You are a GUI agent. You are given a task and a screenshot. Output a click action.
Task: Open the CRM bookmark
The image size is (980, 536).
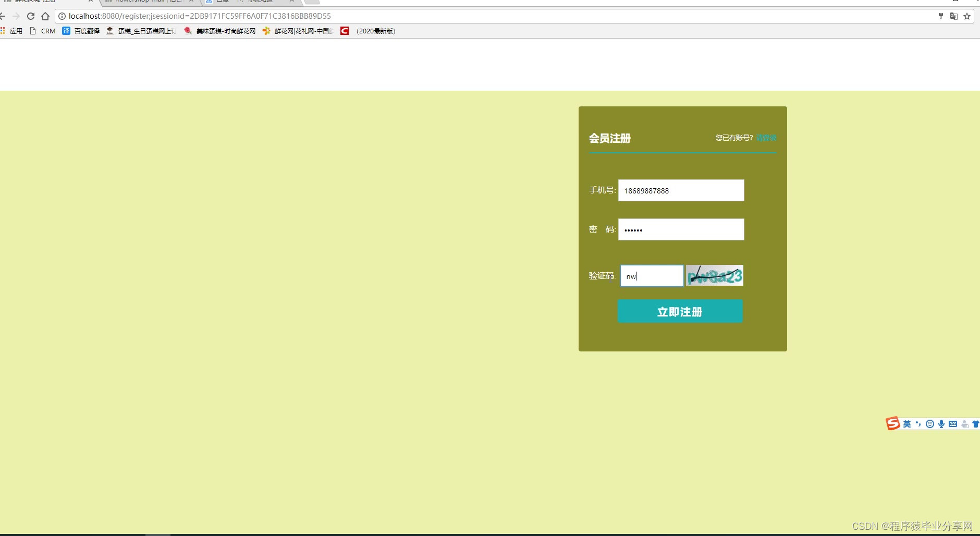click(43, 31)
